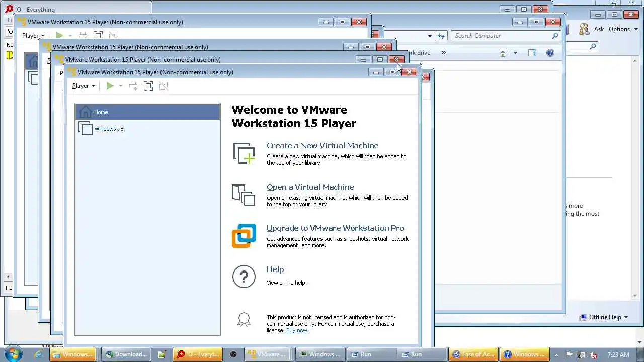Open the Options menu in Help window
The image size is (644, 362).
click(x=623, y=29)
